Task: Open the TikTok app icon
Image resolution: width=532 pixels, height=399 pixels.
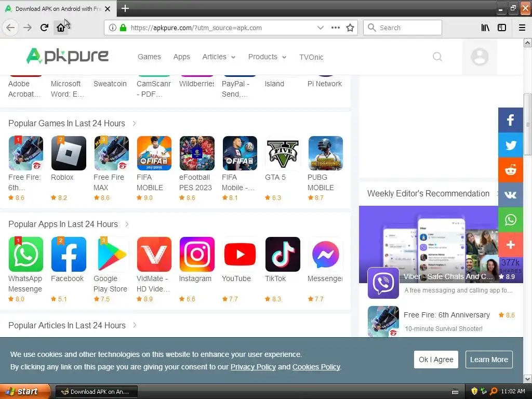Action: (283, 254)
